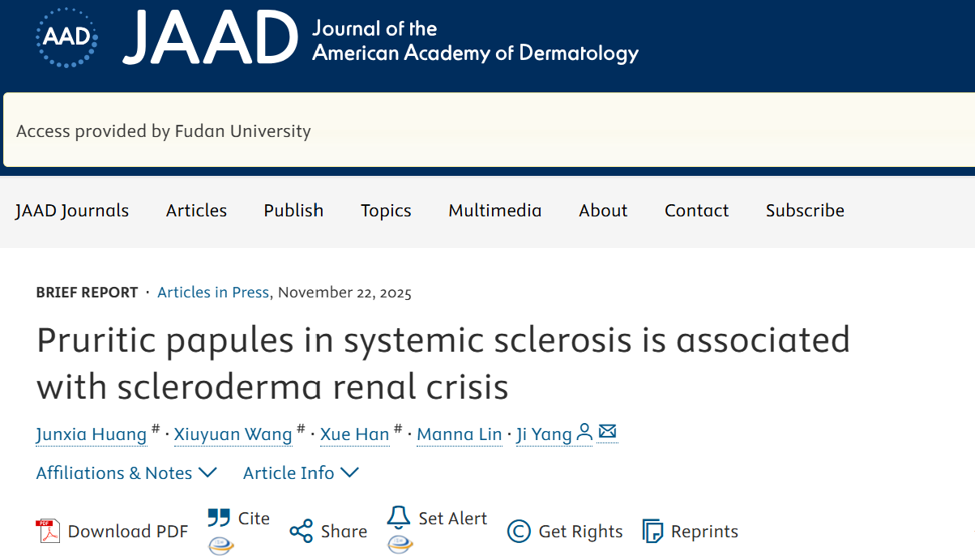The height and width of the screenshot is (560, 975).
Task: Click the Share network icon
Action: (x=301, y=532)
